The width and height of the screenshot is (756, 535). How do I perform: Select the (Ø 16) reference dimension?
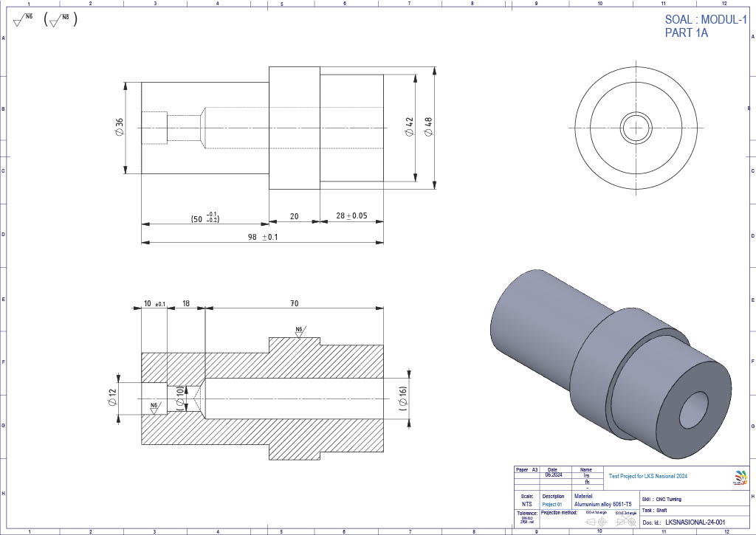pos(404,398)
